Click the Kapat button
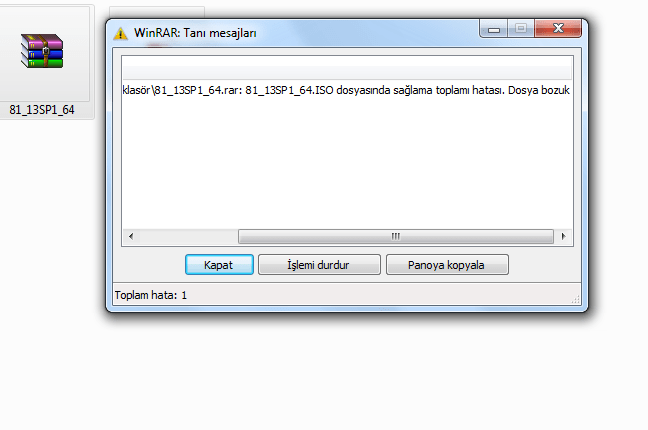648x430 pixels. point(219,265)
